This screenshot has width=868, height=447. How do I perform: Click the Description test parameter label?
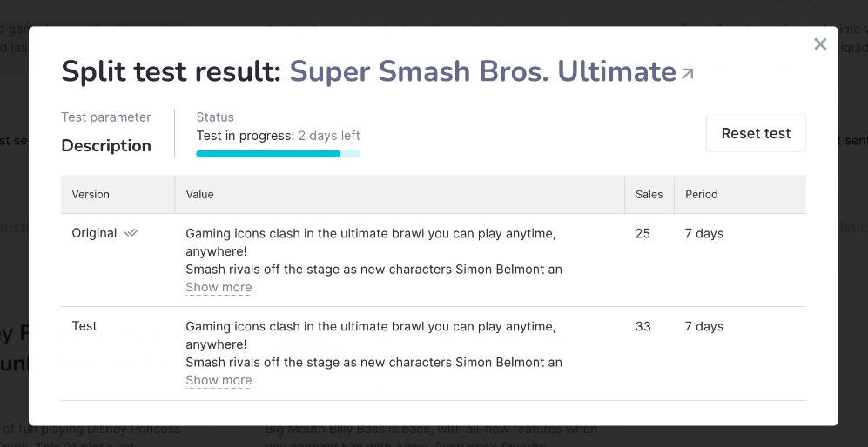pos(105,145)
